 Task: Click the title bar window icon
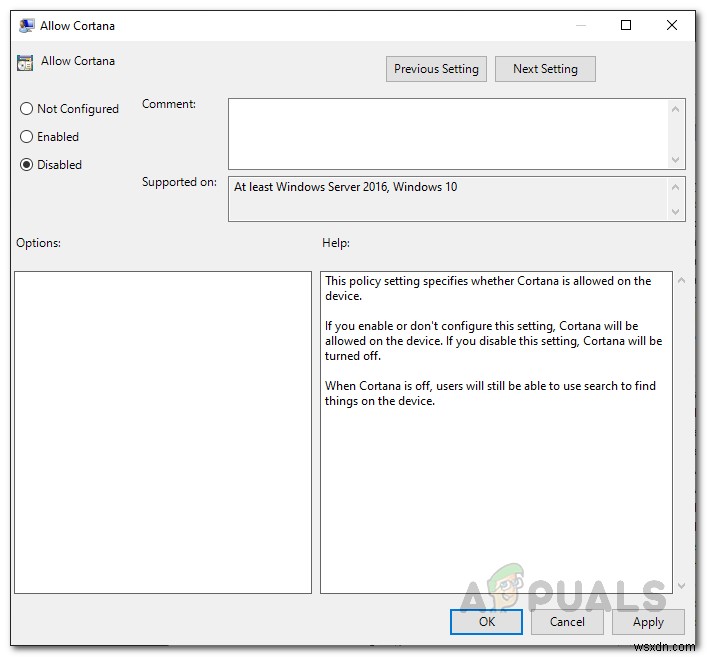coord(27,26)
